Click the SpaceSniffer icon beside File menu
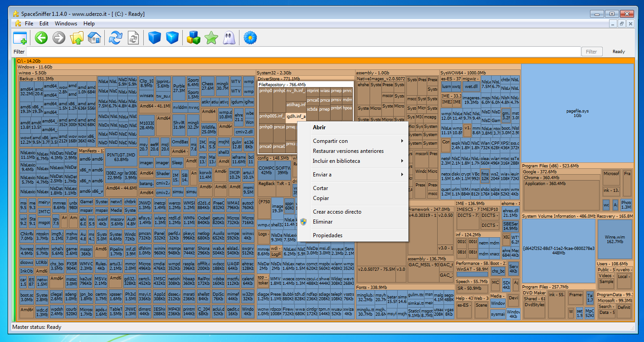This screenshot has width=644, height=342. pyautogui.click(x=18, y=24)
